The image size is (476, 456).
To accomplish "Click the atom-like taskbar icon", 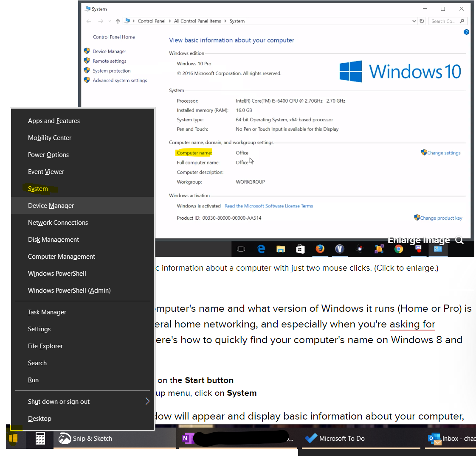I will 359,249.
